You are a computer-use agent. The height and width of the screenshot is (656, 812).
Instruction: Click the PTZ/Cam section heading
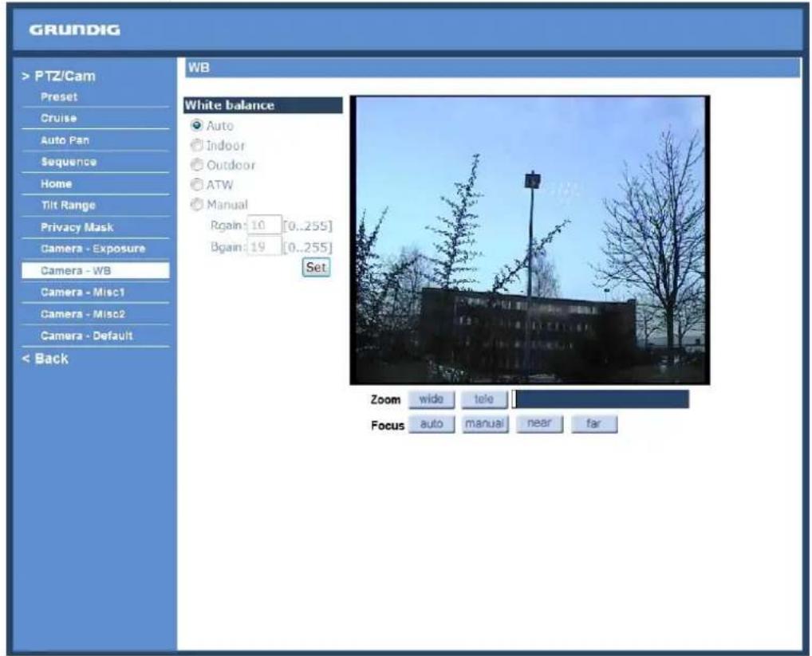(58, 76)
